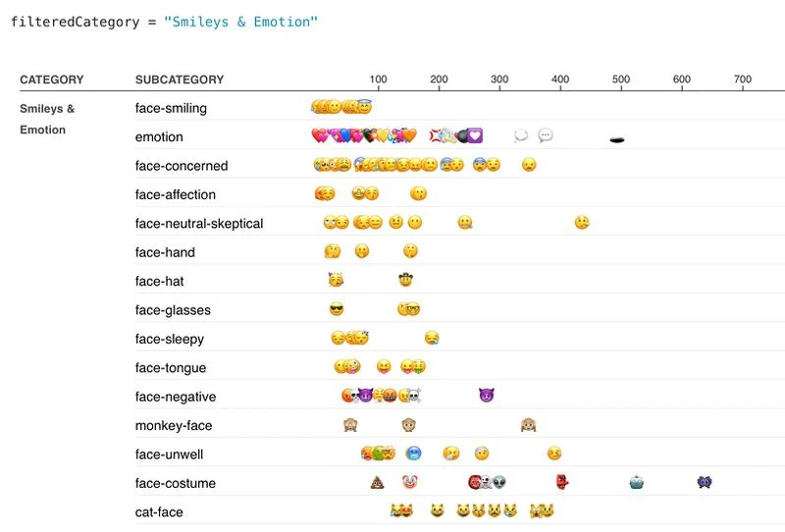Click the cowboy hat face emoji

406,281
